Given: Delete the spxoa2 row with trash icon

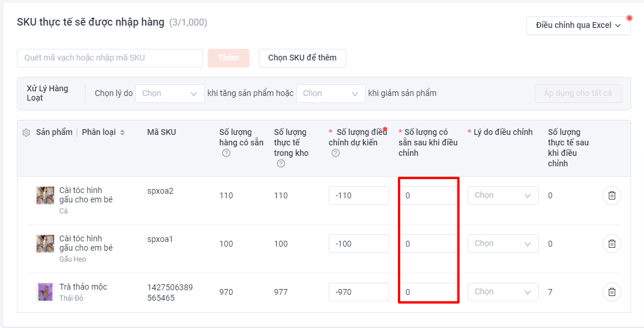Looking at the screenshot, I should tap(611, 195).
